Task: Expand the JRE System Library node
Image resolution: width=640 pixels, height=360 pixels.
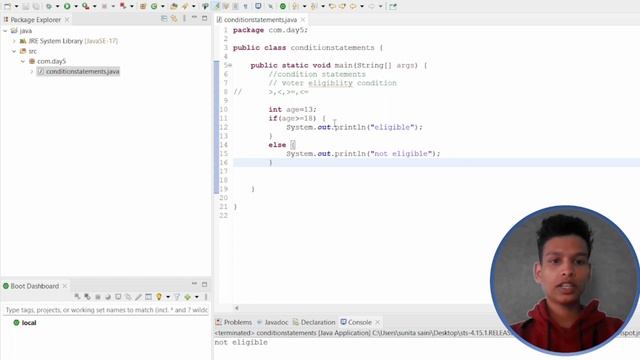Action: click(14, 41)
